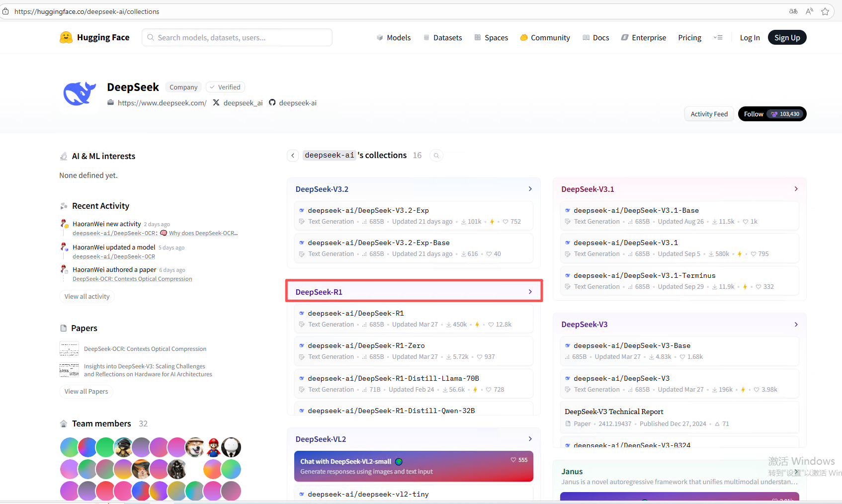
Task: Open the Datasets nav item
Action: (442, 38)
